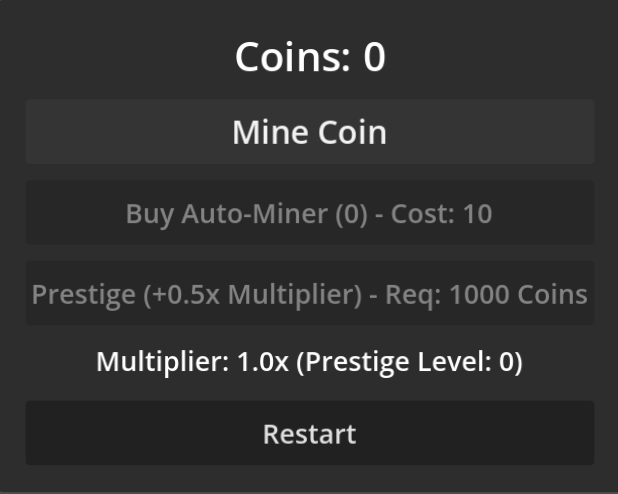Hit the Restart button at the bottom

tap(310, 433)
